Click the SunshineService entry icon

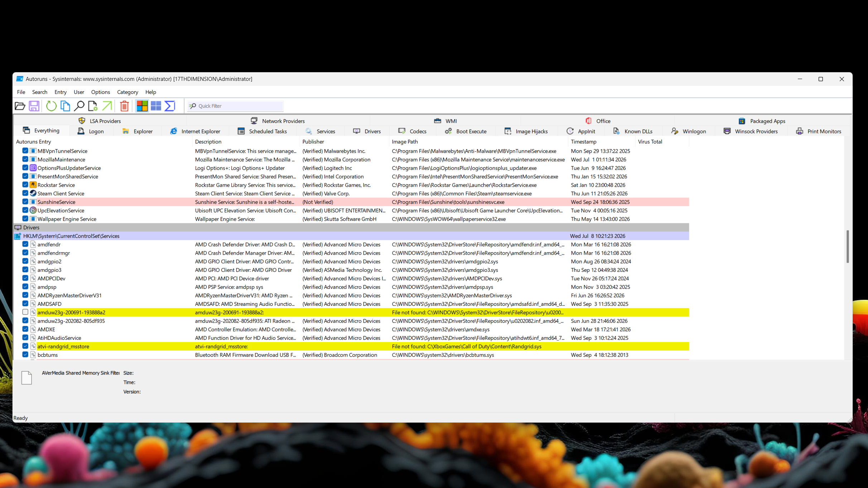pos(33,202)
